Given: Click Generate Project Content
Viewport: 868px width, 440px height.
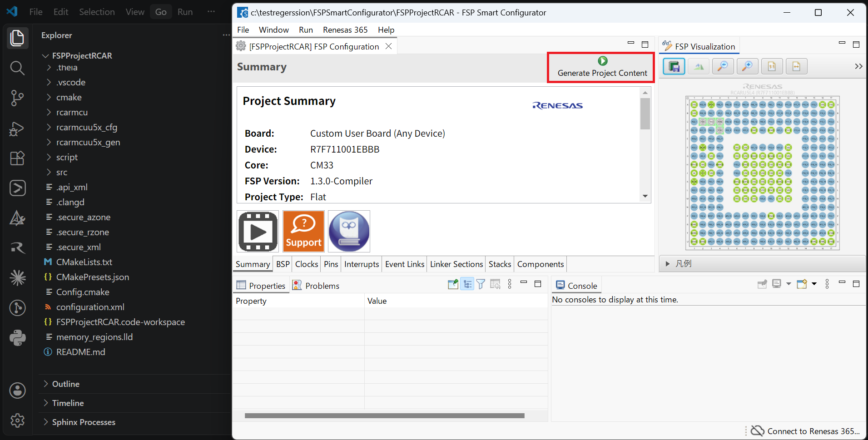Looking at the screenshot, I should [x=602, y=67].
